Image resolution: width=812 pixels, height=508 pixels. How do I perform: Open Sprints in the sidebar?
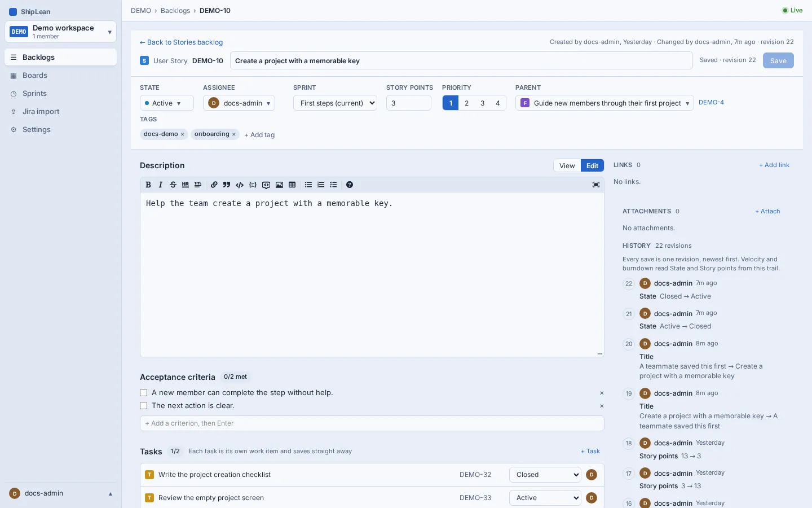(60, 93)
